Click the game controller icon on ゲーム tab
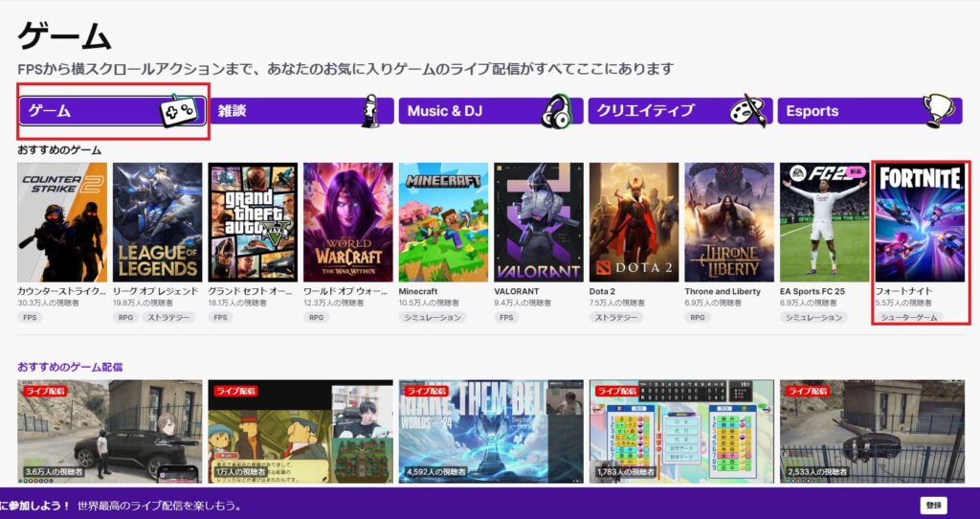980x519 pixels. click(179, 111)
